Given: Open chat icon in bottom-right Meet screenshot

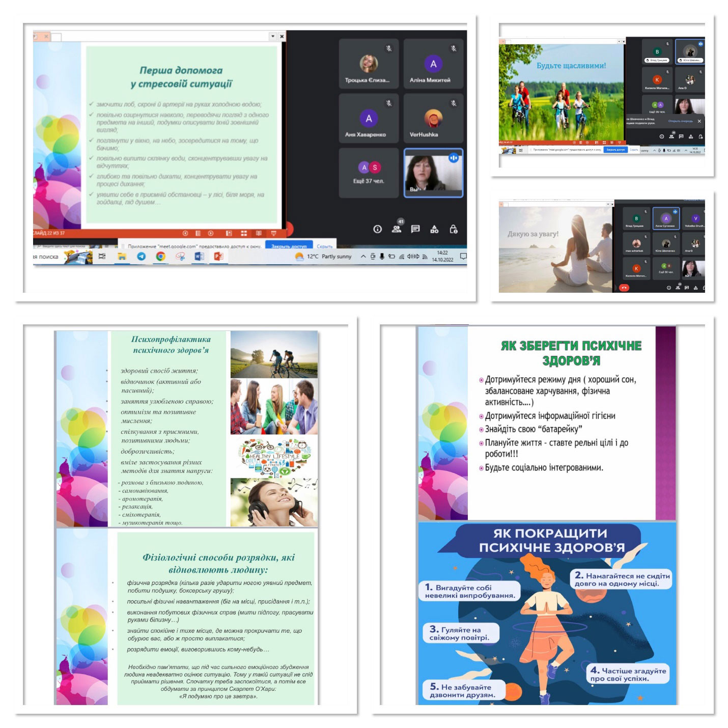Looking at the screenshot, I should 687,288.
